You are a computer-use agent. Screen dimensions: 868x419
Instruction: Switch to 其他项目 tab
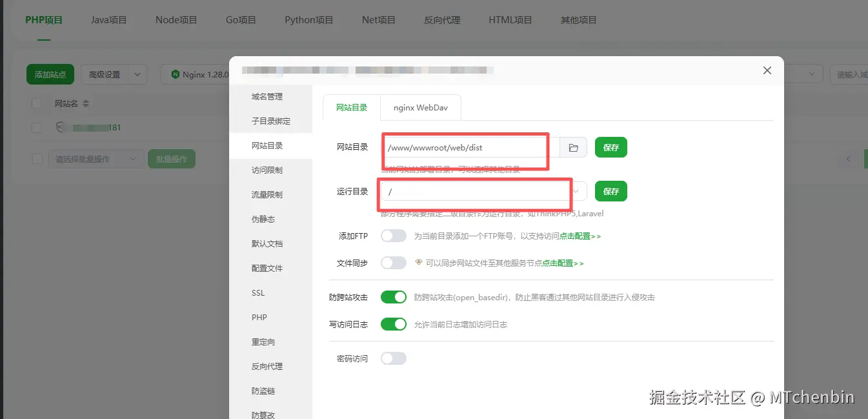pyautogui.click(x=579, y=20)
